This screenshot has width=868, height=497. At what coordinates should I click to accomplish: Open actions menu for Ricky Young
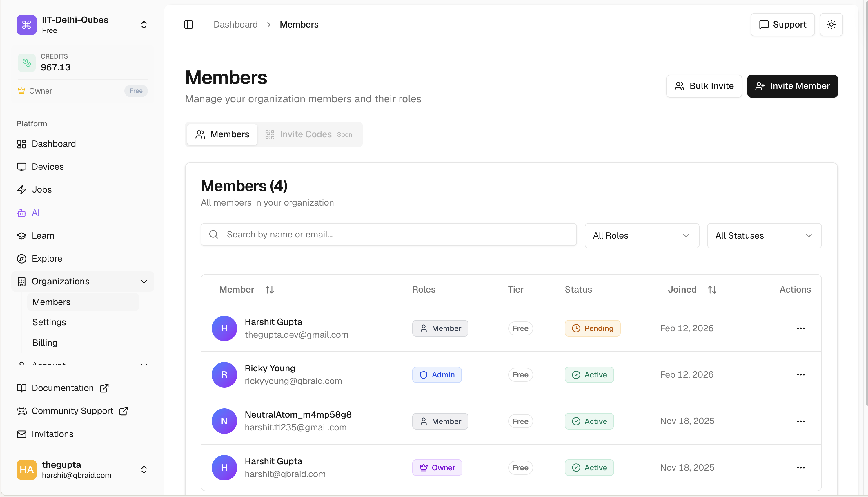801,375
